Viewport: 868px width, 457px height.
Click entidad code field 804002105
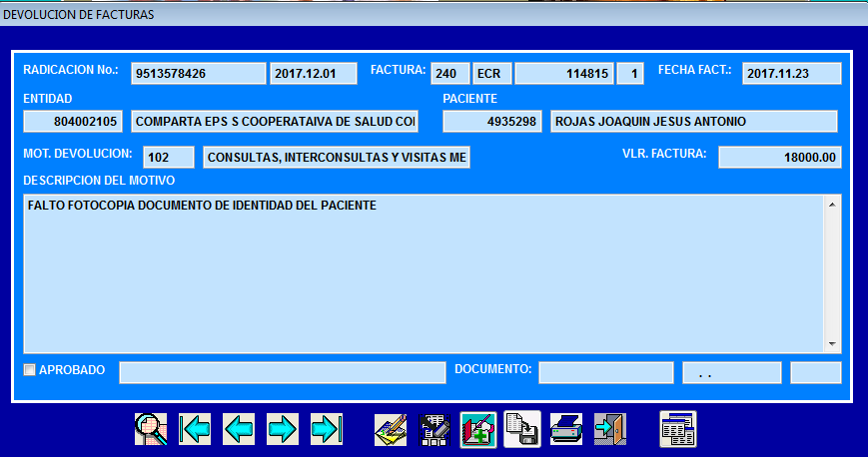point(73,122)
